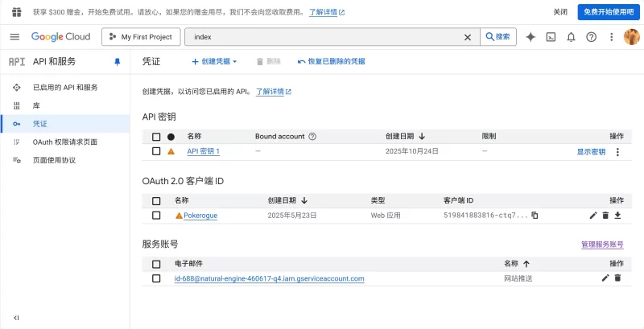
Task: Pin the API 和服务 section
Action: tap(117, 61)
